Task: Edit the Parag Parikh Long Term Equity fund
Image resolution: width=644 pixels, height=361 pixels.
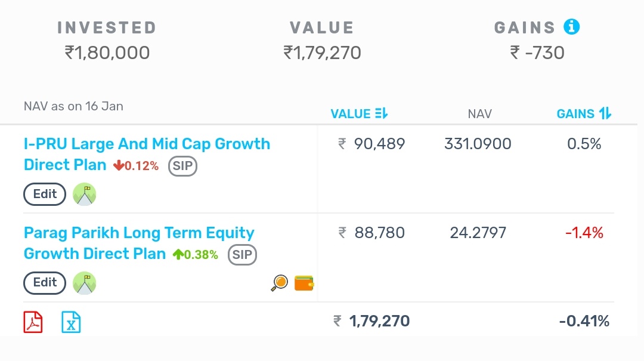Action: (45, 283)
